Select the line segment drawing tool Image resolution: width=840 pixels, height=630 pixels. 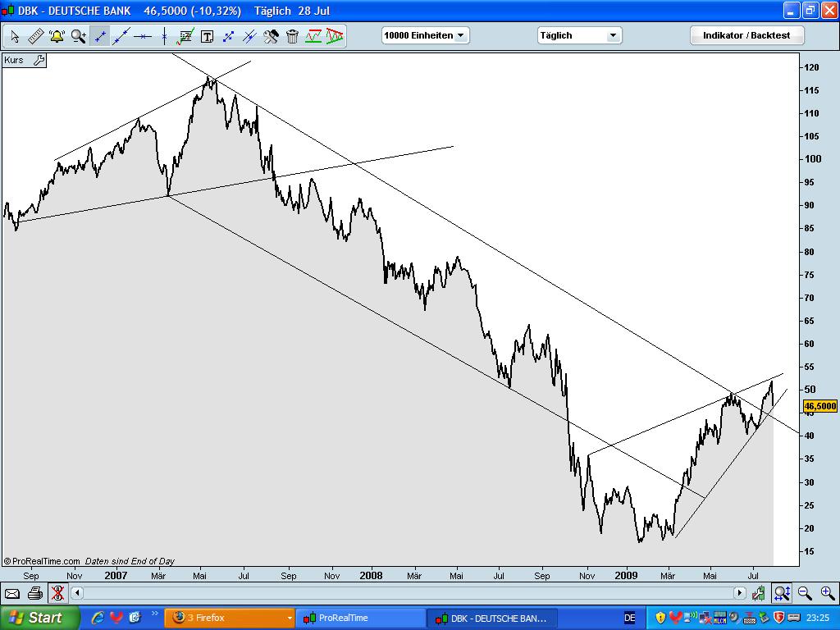(99, 36)
